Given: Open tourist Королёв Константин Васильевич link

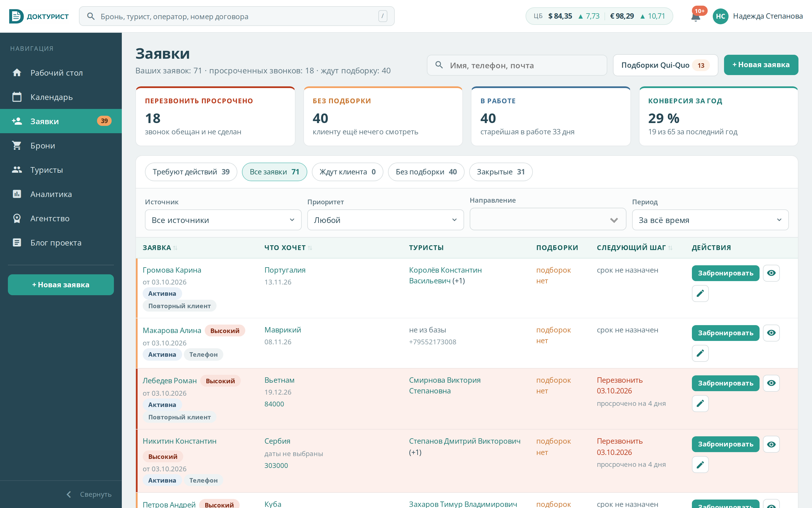Looking at the screenshot, I should [x=445, y=275].
